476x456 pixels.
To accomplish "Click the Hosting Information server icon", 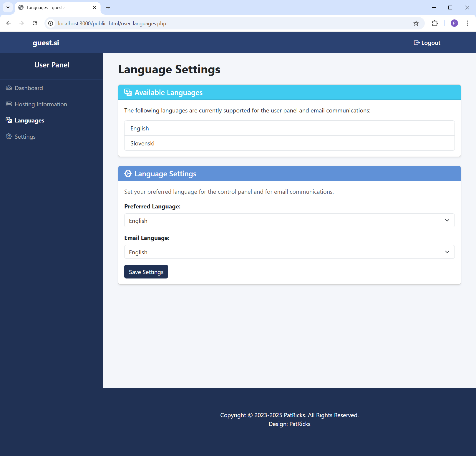I will (9, 104).
